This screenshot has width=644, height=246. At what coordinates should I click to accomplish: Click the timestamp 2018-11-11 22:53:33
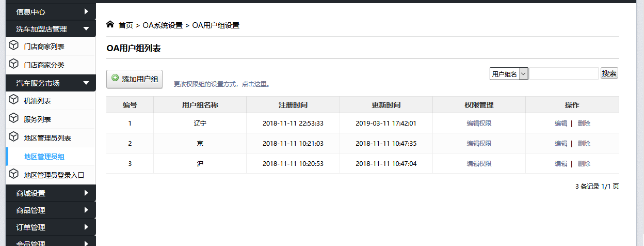click(x=293, y=124)
